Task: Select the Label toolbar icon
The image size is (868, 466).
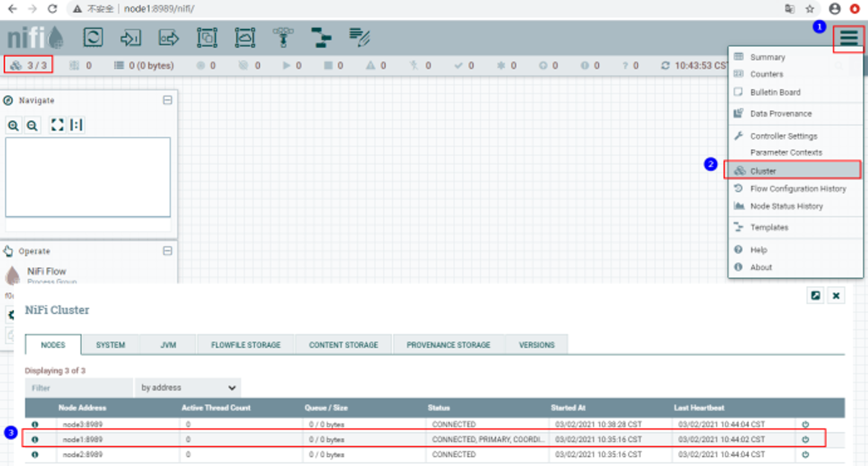Action: pyautogui.click(x=359, y=38)
